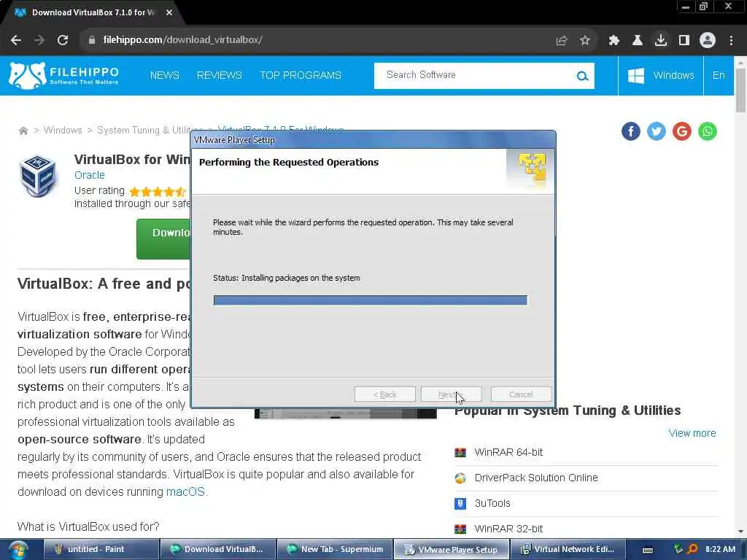Image resolution: width=747 pixels, height=560 pixels.
Task: Click Cancel in VMware Player Setup
Action: (521, 394)
